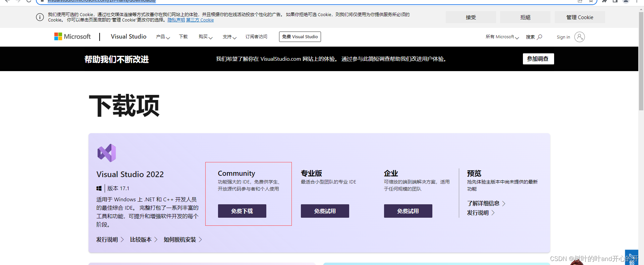
Task: Click the browser reload icon
Action: tap(29, 1)
